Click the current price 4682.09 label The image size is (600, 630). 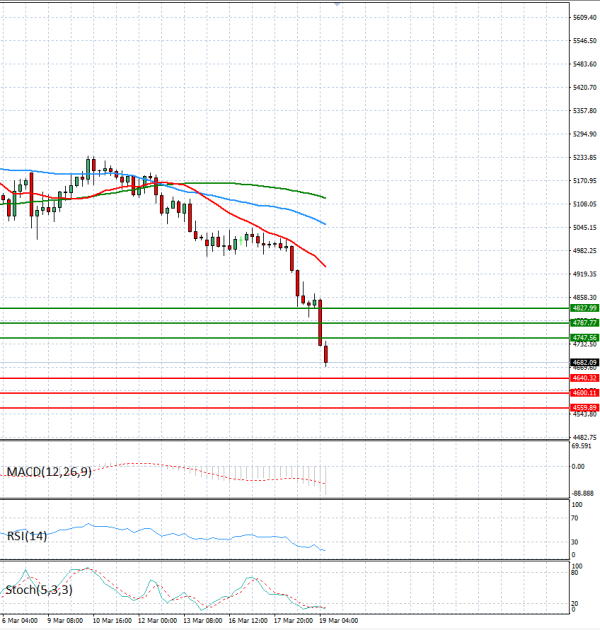pyautogui.click(x=558, y=362)
